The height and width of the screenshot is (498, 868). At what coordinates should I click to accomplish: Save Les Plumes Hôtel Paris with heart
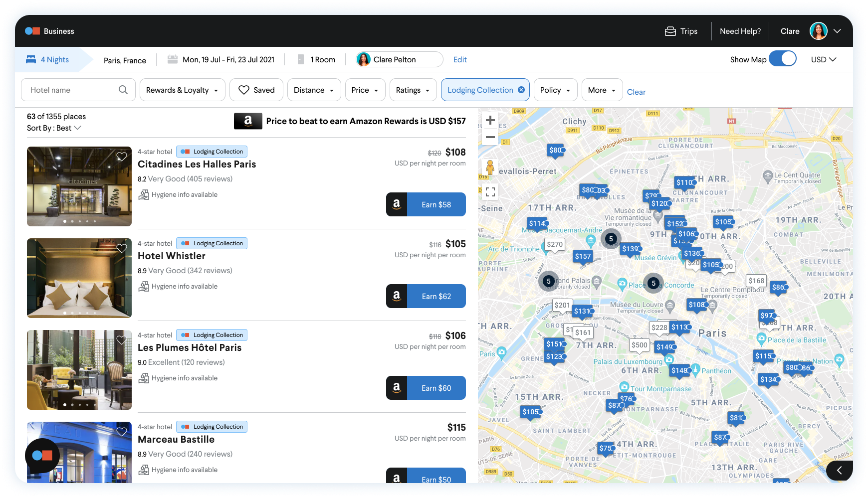(x=122, y=340)
